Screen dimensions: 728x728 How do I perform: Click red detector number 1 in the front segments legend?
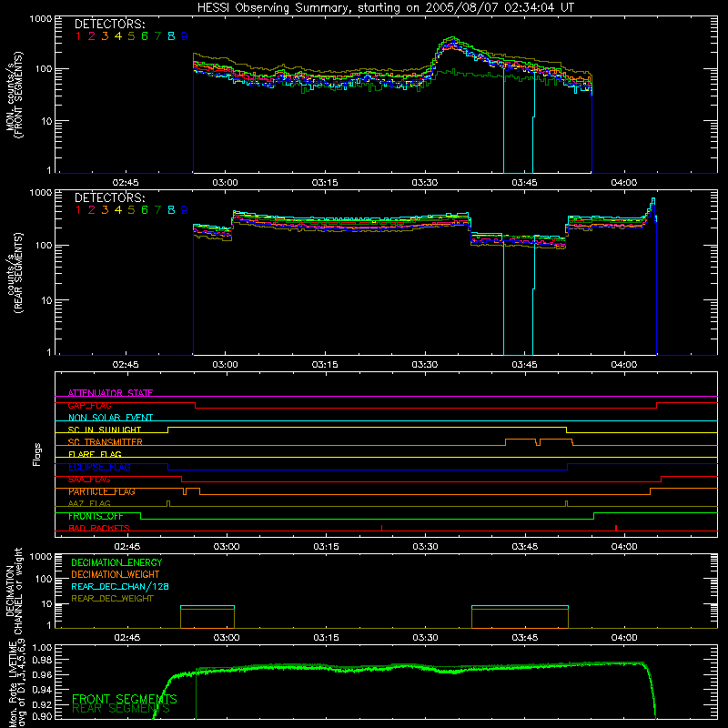pyautogui.click(x=78, y=36)
